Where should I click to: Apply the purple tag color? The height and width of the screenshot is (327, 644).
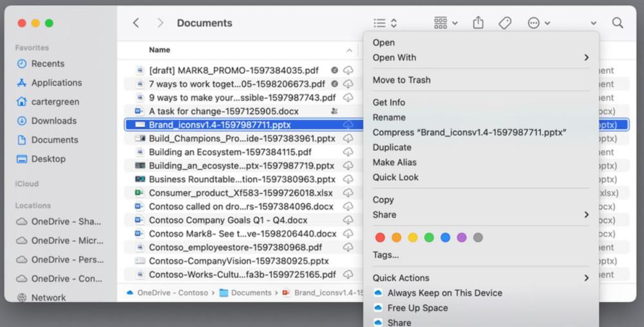coord(462,238)
